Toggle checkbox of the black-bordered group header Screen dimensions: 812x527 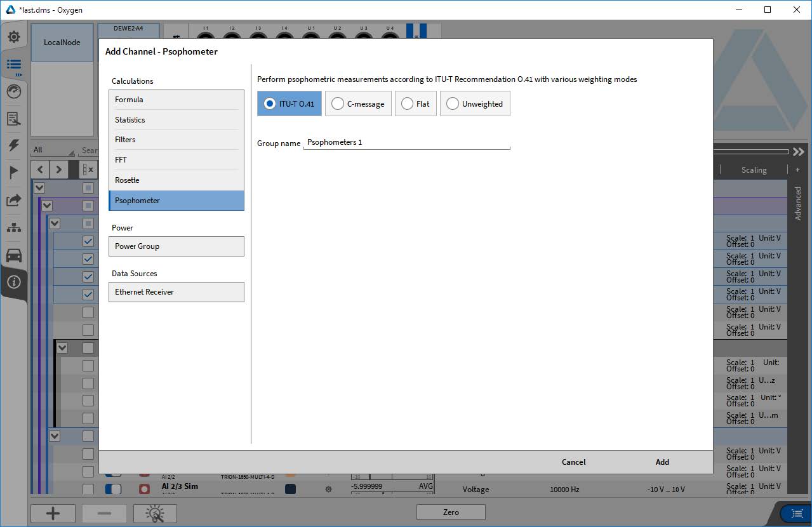pyautogui.click(x=88, y=348)
